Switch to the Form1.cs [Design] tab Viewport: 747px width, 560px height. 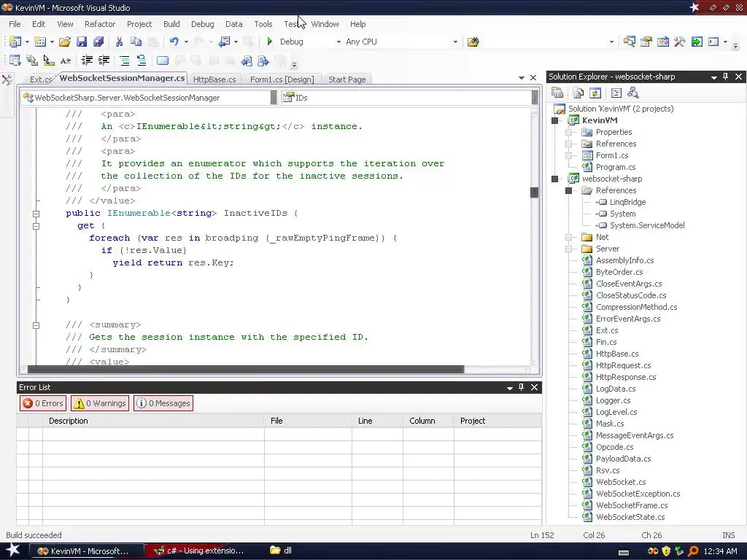(x=282, y=79)
